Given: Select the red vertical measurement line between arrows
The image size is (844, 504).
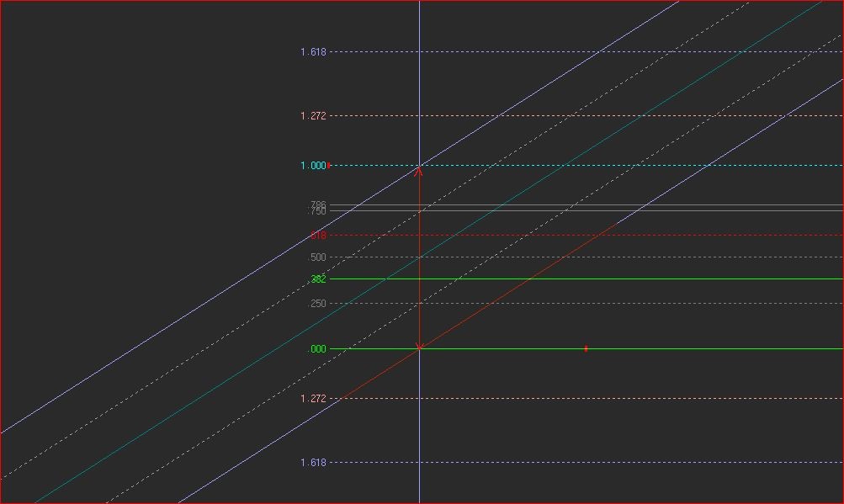Looking at the screenshot, I should [419, 258].
